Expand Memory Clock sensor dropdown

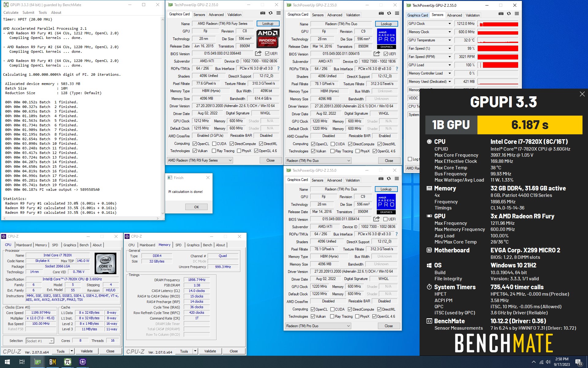click(x=450, y=32)
